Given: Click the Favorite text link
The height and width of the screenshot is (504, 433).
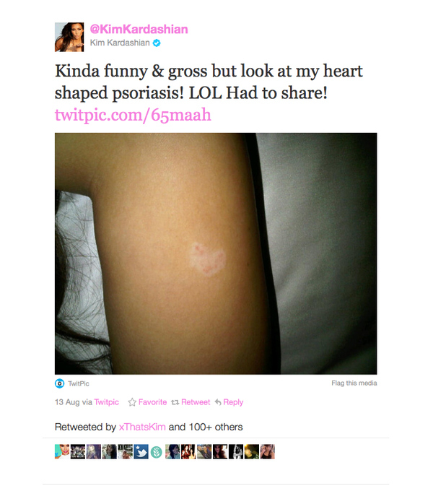Looking at the screenshot, I should [152, 402].
